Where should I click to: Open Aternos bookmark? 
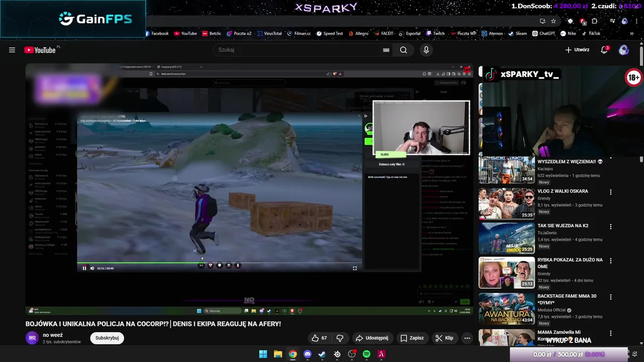click(492, 34)
